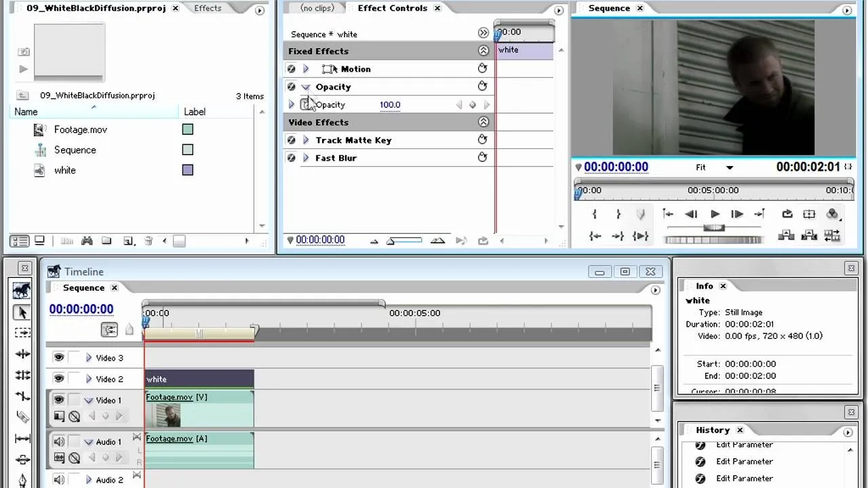
Task: Switch to the Effects tab
Action: tap(208, 8)
